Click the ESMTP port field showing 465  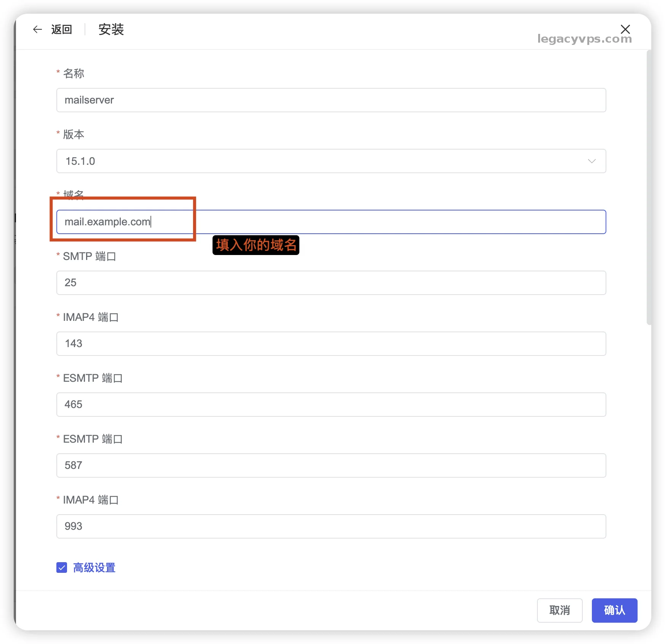331,405
